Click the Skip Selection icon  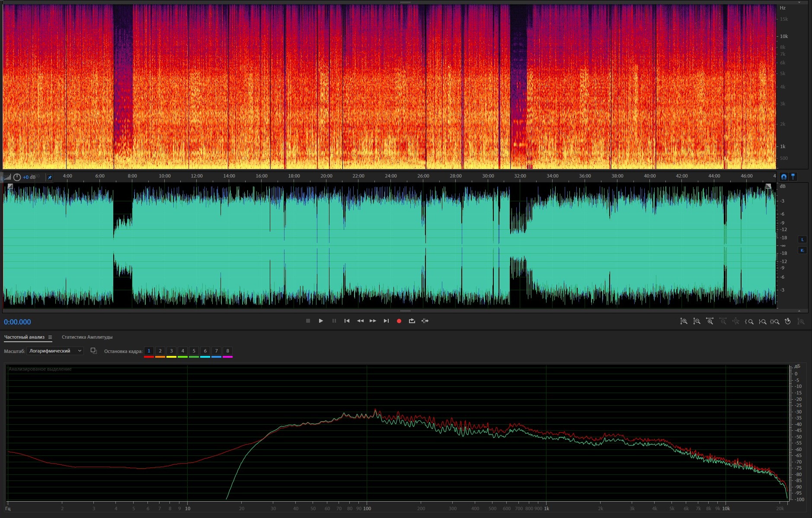click(425, 321)
